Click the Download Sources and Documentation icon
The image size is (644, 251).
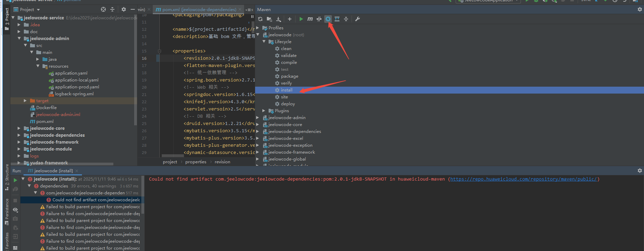279,19
